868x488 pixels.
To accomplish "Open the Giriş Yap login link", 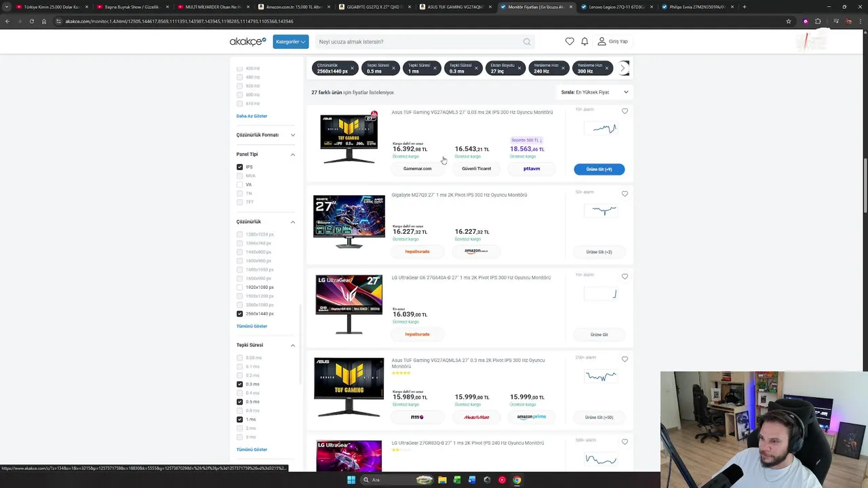I will [x=612, y=41].
